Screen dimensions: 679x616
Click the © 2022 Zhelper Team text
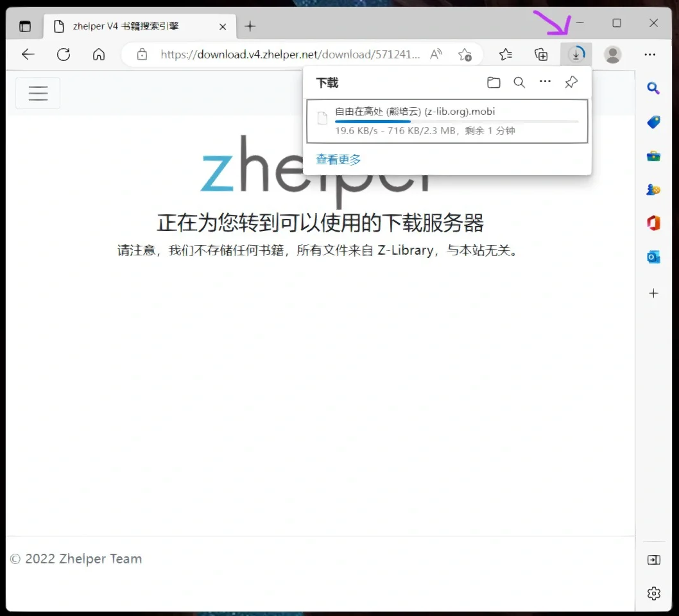[x=76, y=559]
